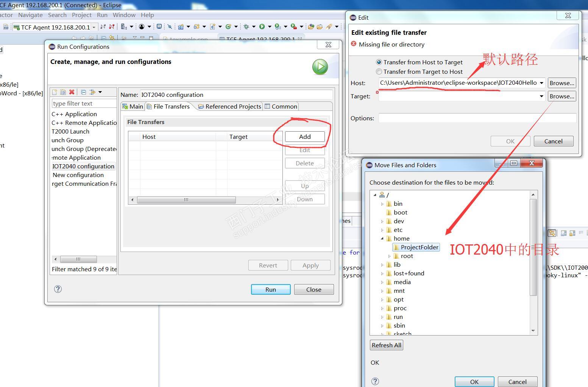Open the Project menu

[x=82, y=15]
